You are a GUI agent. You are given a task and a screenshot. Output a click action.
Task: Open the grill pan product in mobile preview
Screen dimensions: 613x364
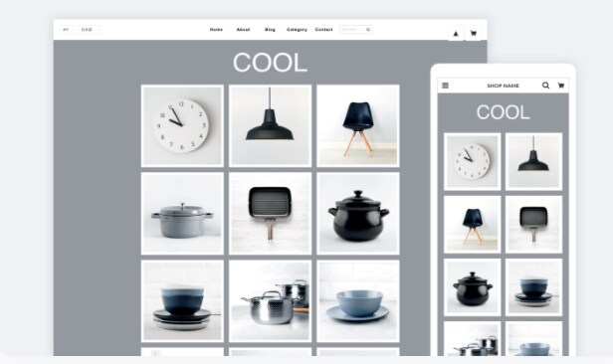[533, 225]
